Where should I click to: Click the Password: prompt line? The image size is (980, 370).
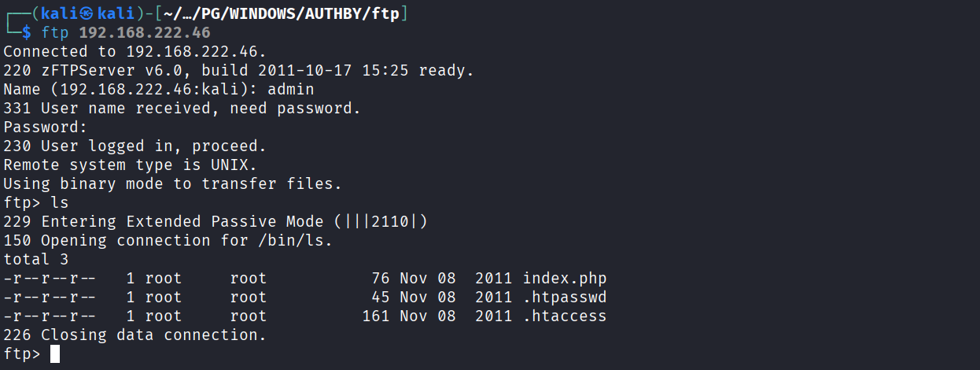click(x=45, y=128)
